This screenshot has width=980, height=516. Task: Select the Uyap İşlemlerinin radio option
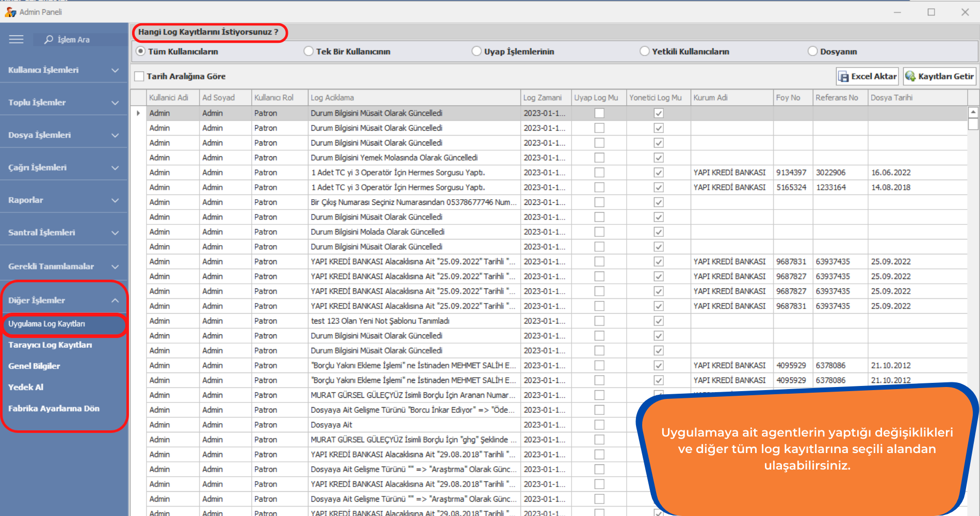coord(477,51)
